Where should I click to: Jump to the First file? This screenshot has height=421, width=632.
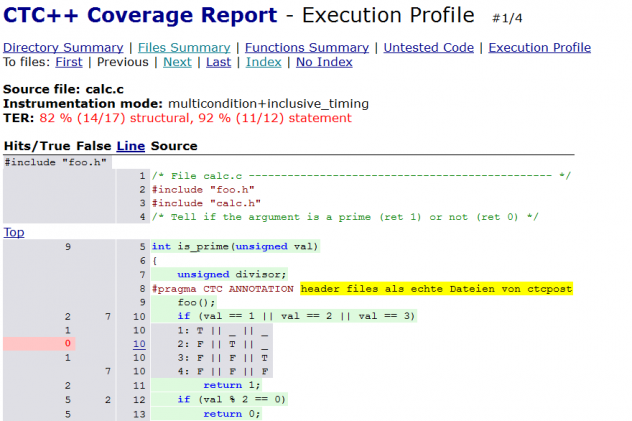[69, 62]
